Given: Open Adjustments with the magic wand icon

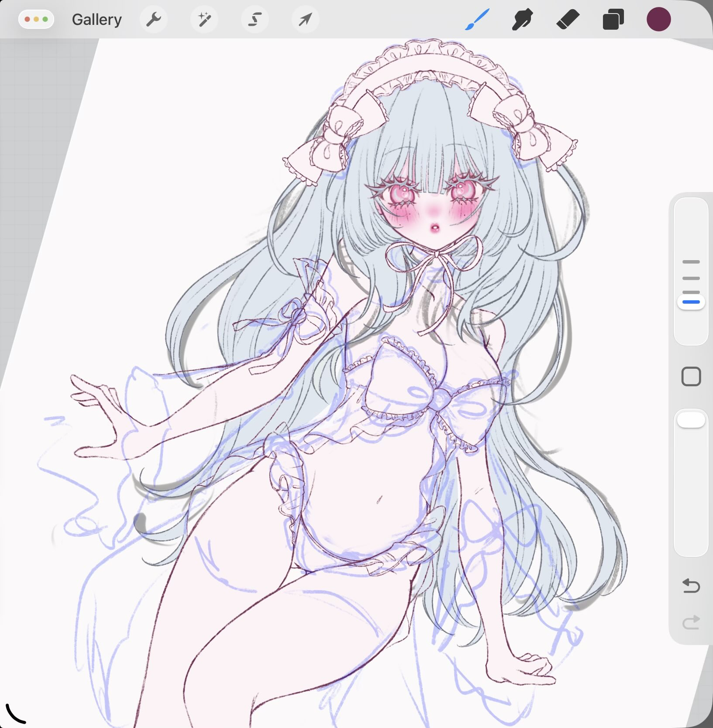Looking at the screenshot, I should [204, 20].
